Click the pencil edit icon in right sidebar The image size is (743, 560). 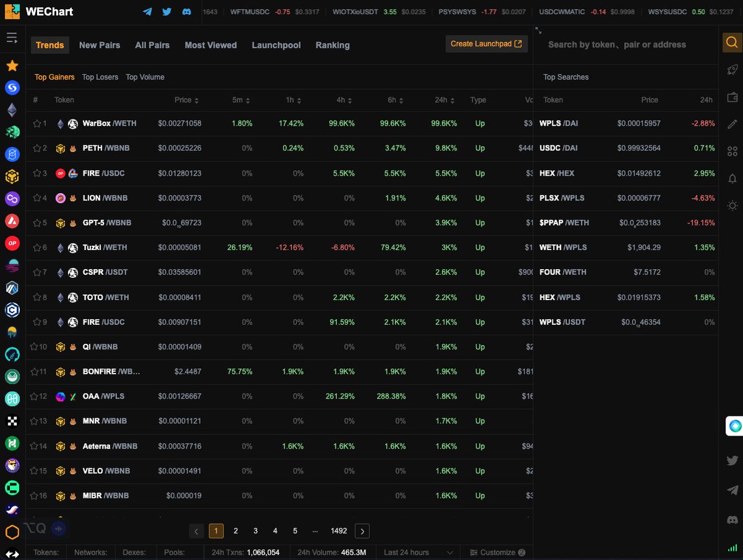[x=732, y=124]
